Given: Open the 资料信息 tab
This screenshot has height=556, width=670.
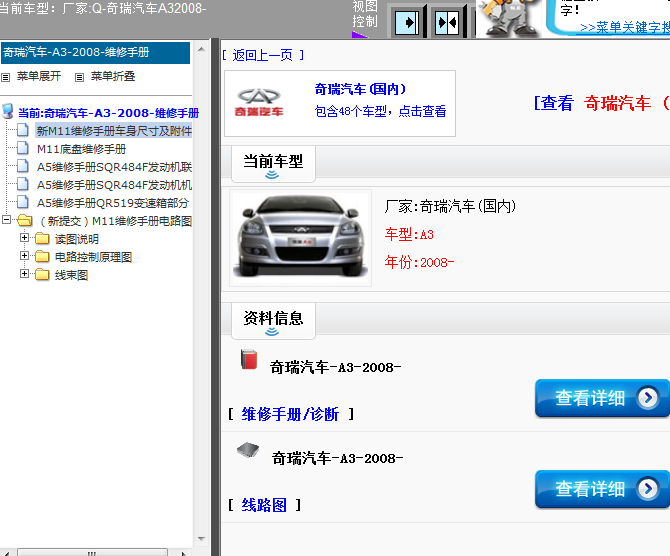Looking at the screenshot, I should [x=273, y=321].
